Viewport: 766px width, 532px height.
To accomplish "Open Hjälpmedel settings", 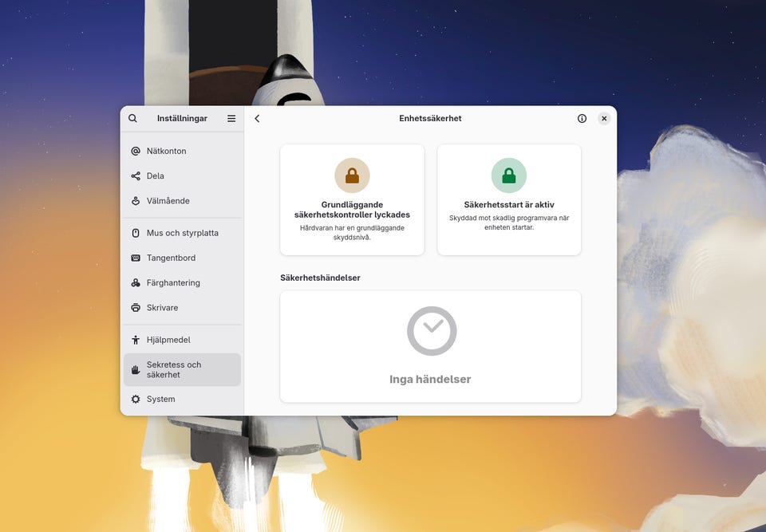I will coord(182,340).
